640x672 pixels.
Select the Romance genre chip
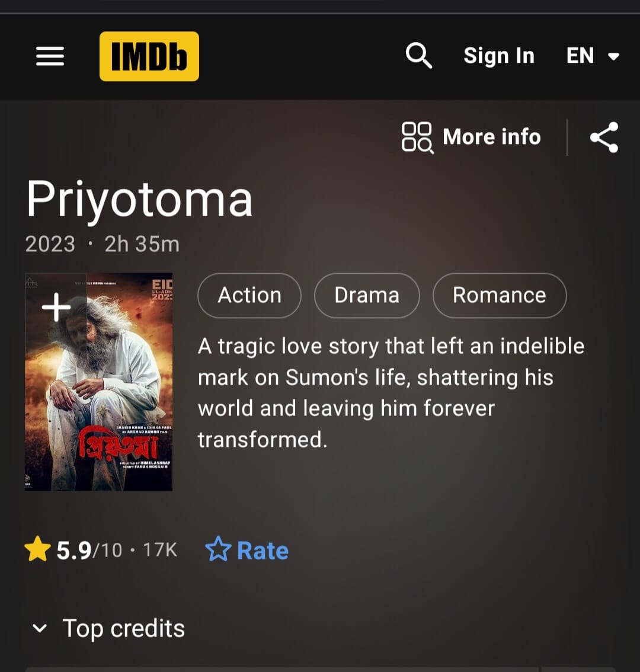click(500, 295)
